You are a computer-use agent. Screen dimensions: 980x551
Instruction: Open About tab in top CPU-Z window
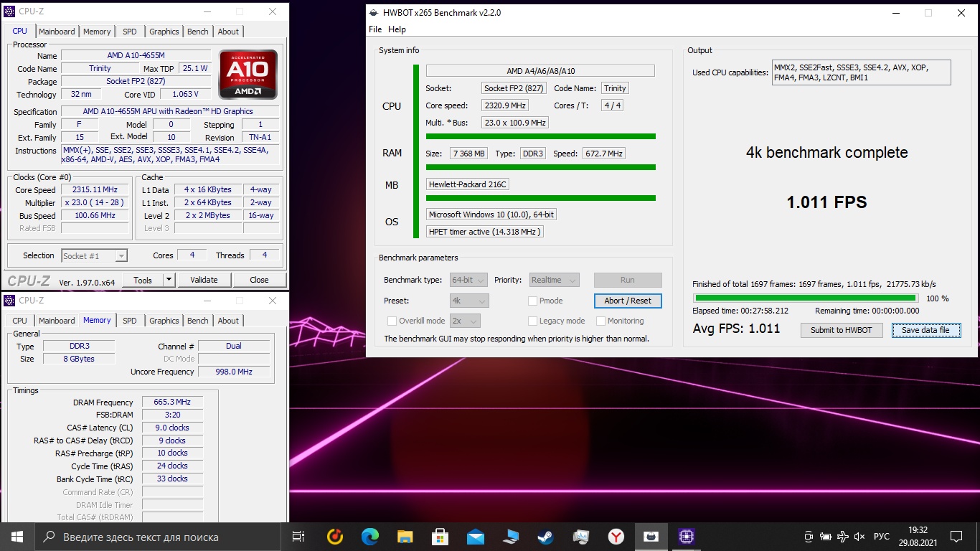tap(228, 32)
